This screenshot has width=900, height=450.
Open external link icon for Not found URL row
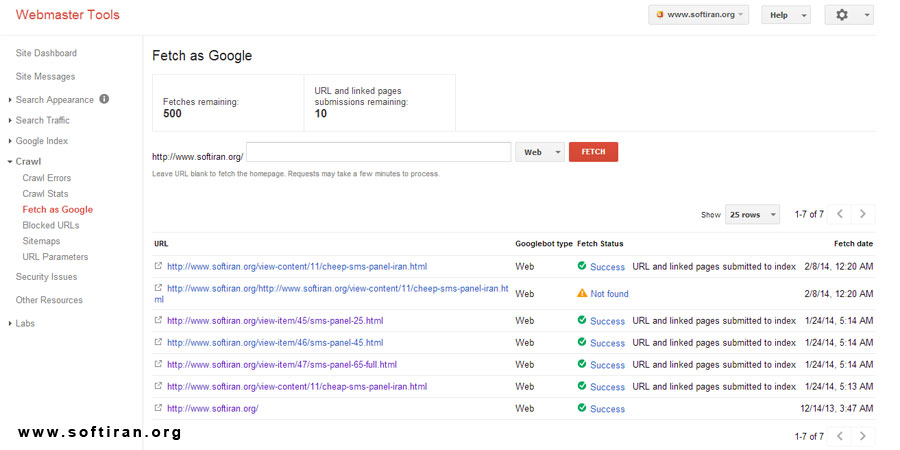click(x=158, y=288)
